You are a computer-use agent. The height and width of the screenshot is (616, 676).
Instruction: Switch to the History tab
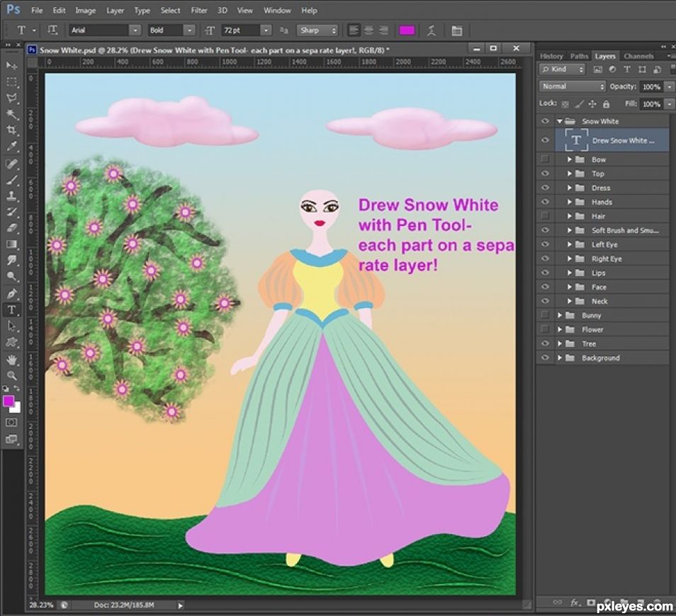click(551, 56)
